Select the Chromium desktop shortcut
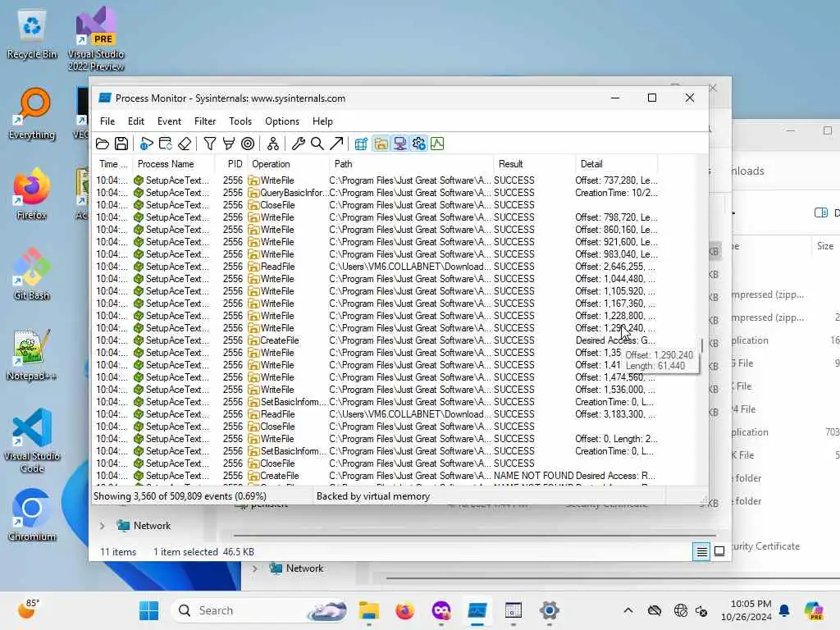 (32, 515)
